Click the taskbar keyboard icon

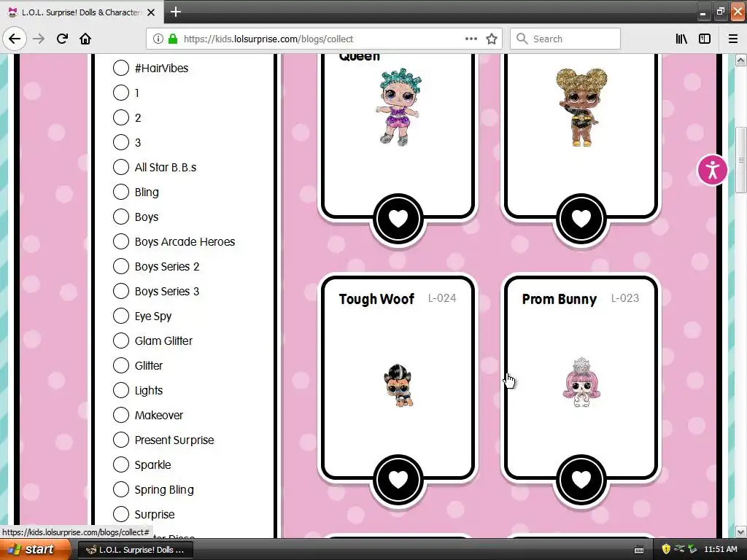pyautogui.click(x=639, y=550)
